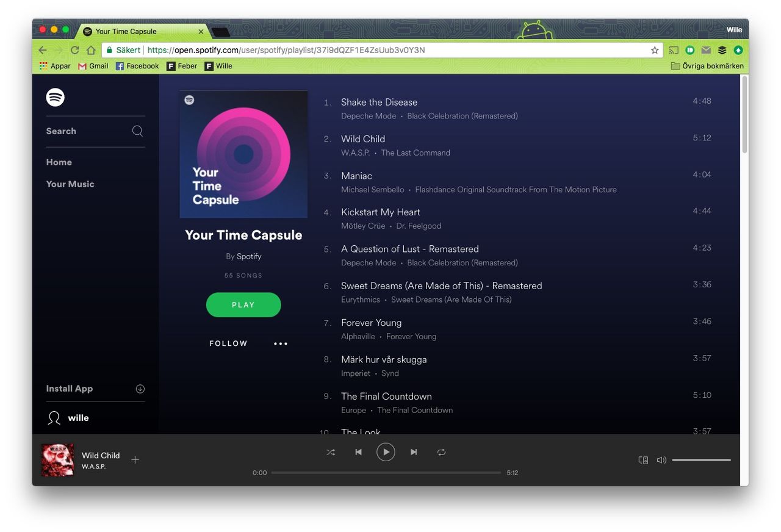Open the Syn album link
This screenshot has height=532, width=781.
tap(390, 373)
